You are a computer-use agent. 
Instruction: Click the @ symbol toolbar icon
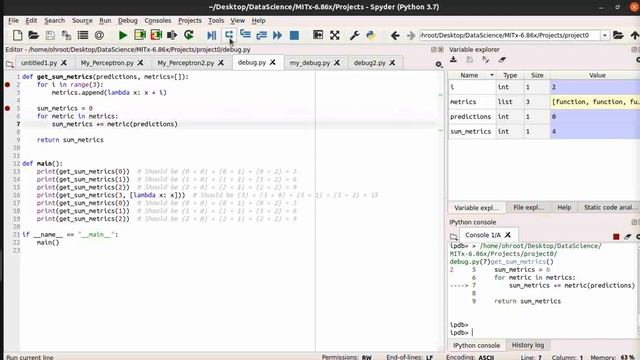[99, 35]
